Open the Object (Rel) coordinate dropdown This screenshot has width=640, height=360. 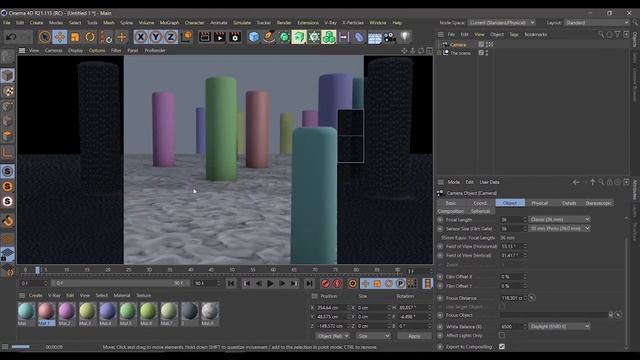click(x=333, y=336)
